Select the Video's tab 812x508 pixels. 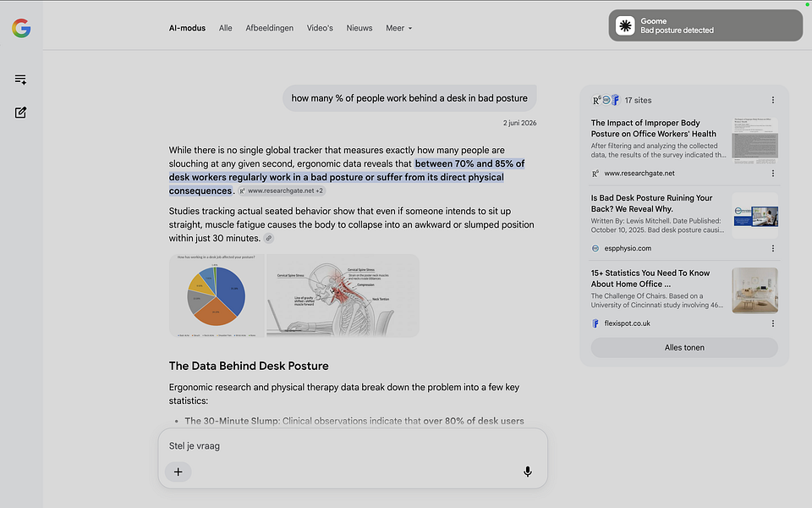(320, 28)
